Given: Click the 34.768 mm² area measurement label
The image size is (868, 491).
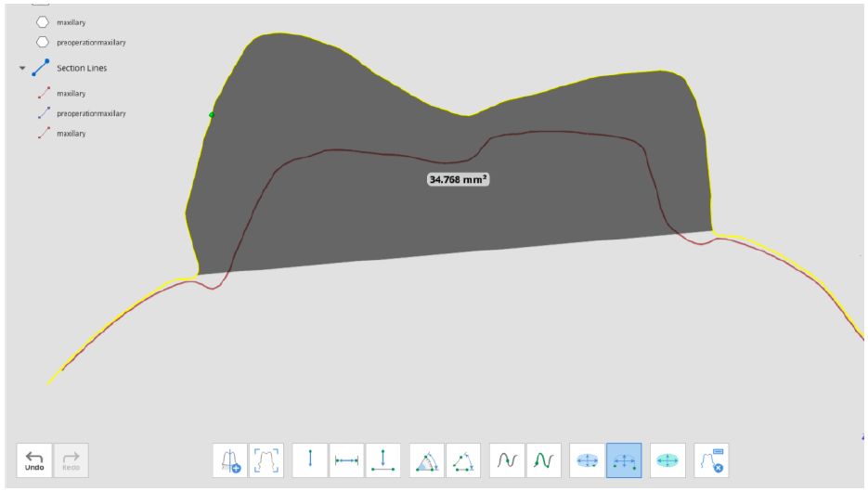Looking at the screenshot, I should (459, 179).
